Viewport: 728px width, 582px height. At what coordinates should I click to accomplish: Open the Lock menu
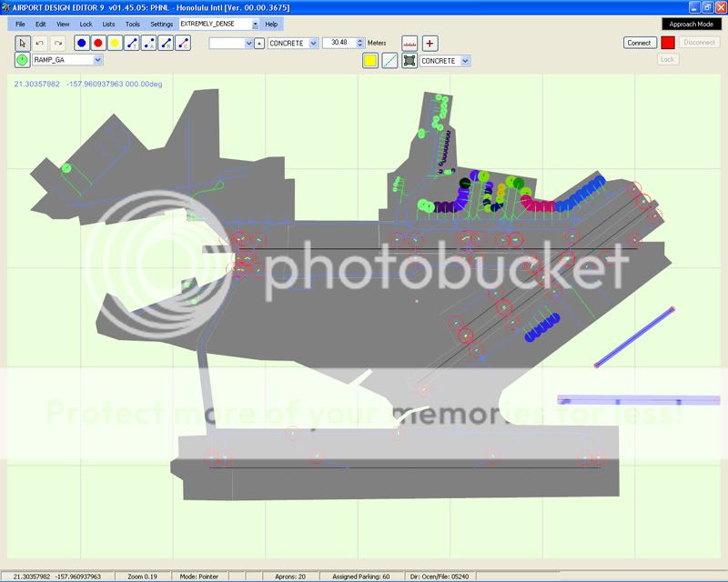click(x=86, y=25)
